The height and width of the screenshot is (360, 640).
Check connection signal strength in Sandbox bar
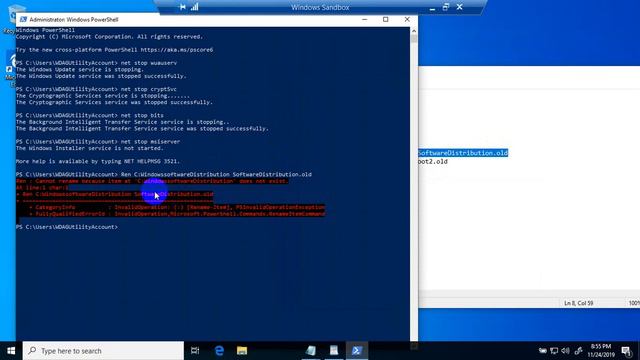coord(195,7)
